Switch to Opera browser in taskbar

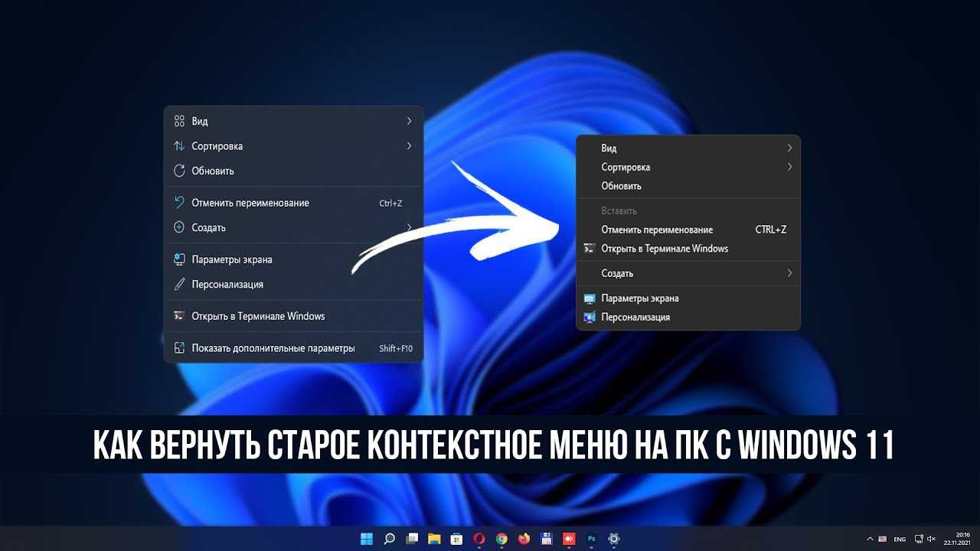(x=479, y=539)
